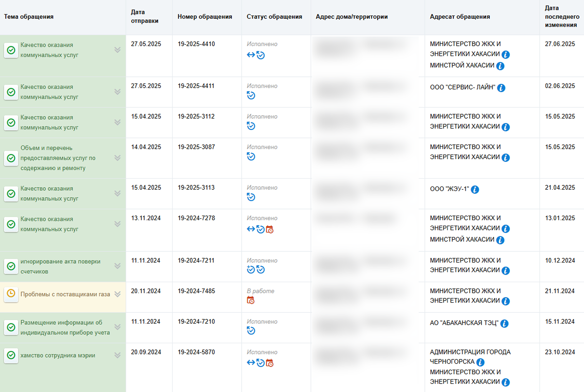Click МИНСТРОЙ ХАКАСИИ info icon in appeal 19-2024-7278
Image resolution: width=584 pixels, height=392 pixels.
coord(500,240)
